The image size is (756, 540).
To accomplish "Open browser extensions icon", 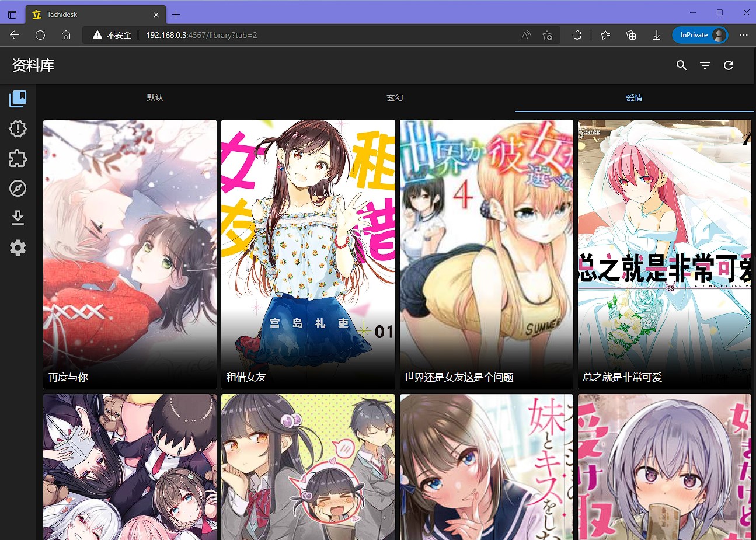I will pyautogui.click(x=577, y=35).
